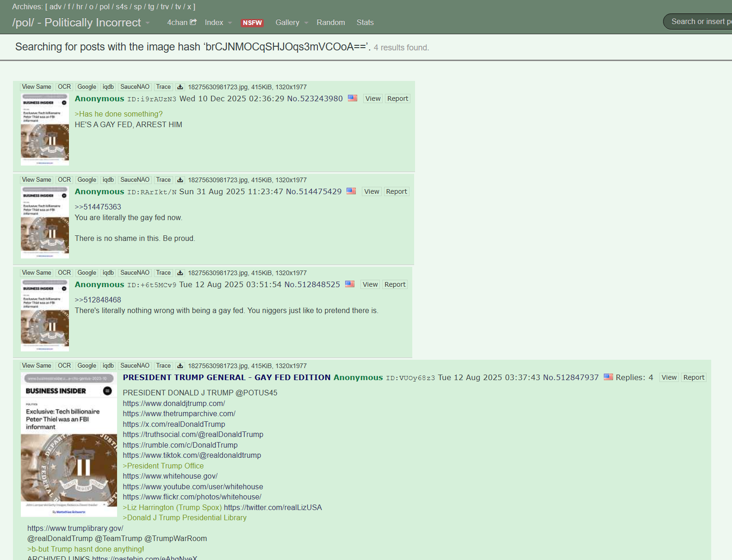
Task: Open the tv archive board link
Action: coord(178,6)
